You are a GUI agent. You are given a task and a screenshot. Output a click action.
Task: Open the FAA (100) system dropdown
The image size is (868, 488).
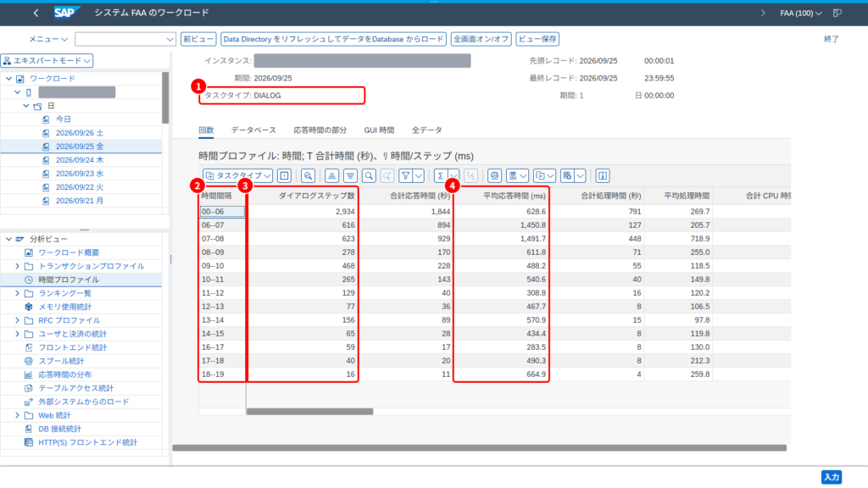tap(800, 13)
